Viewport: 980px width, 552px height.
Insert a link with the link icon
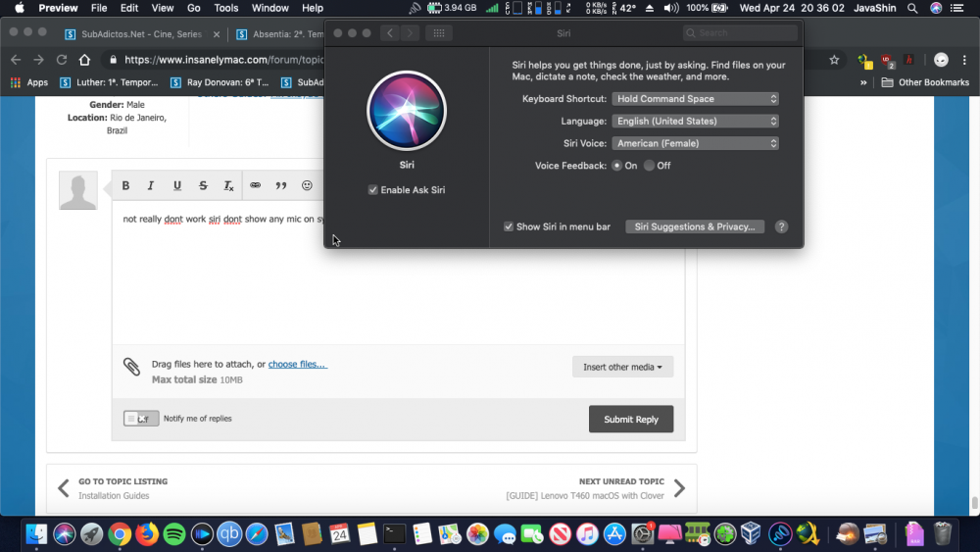(255, 185)
